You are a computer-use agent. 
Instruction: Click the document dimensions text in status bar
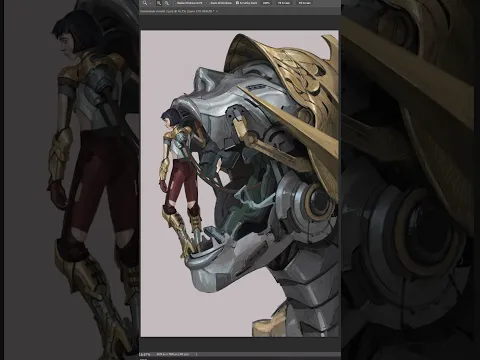[173, 354]
